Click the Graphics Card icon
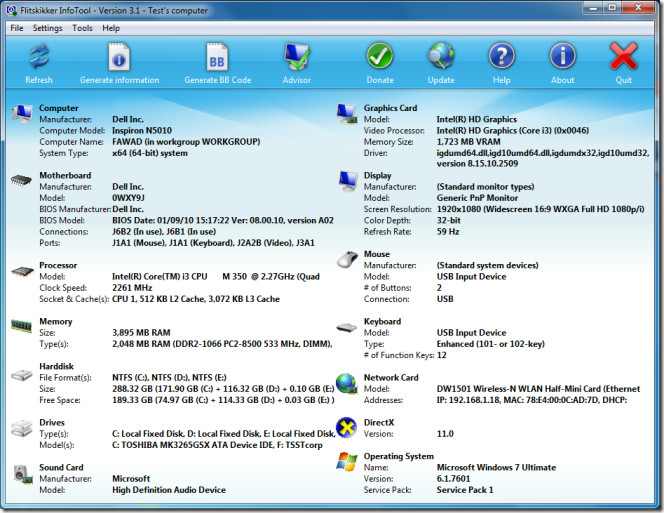Viewport: 664px width, 513px height. (347, 114)
